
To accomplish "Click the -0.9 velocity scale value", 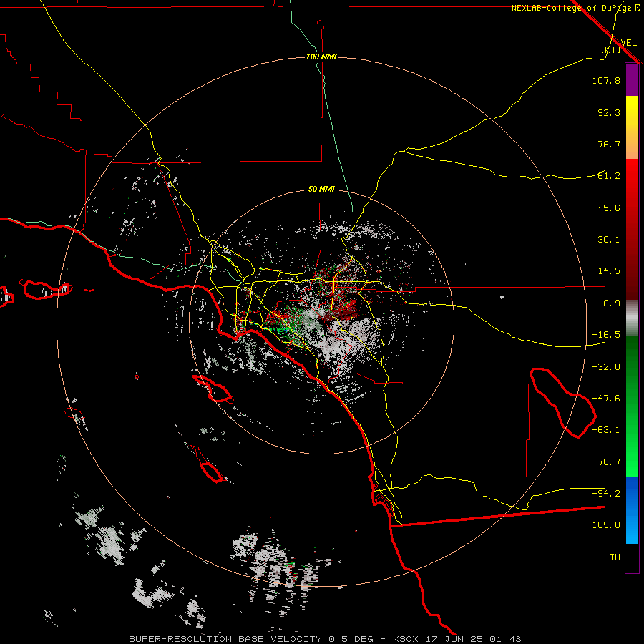I will tap(609, 303).
